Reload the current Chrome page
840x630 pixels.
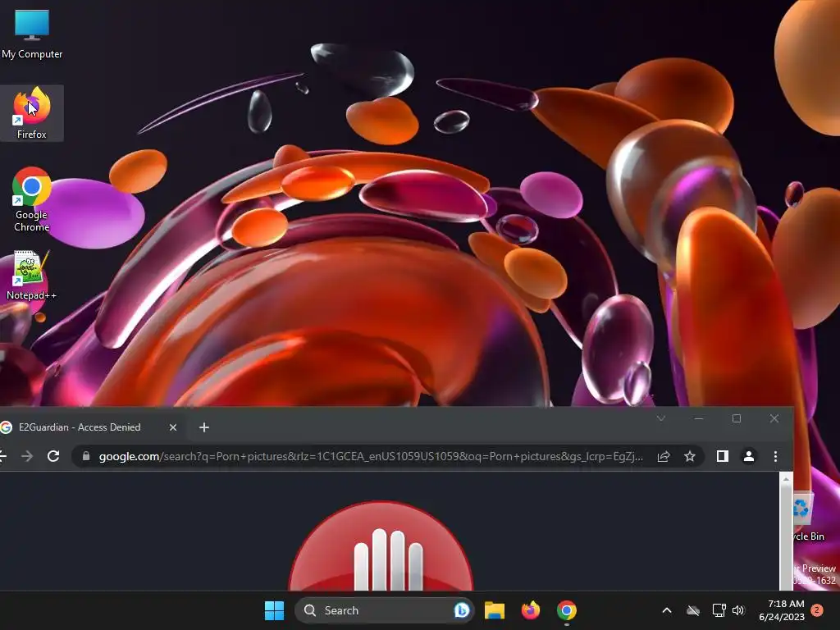[x=53, y=456]
